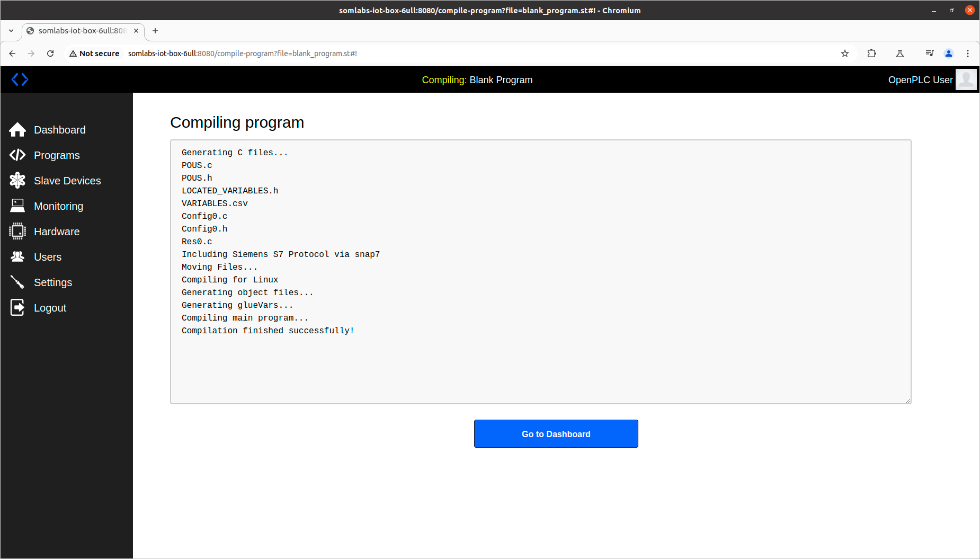Click the Logout door icon
980x559 pixels.
pyautogui.click(x=17, y=307)
